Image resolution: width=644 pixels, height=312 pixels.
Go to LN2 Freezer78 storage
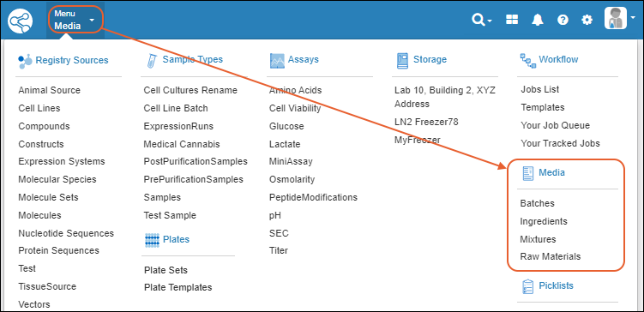[x=426, y=122]
